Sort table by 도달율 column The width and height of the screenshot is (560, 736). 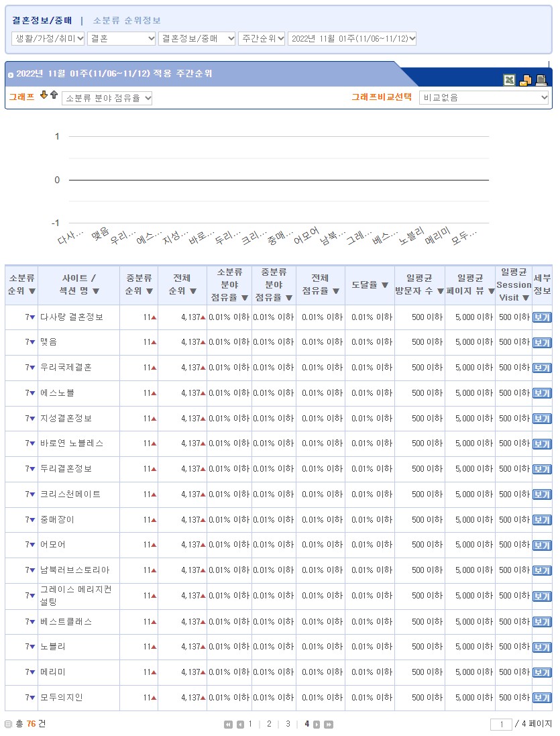tap(370, 284)
